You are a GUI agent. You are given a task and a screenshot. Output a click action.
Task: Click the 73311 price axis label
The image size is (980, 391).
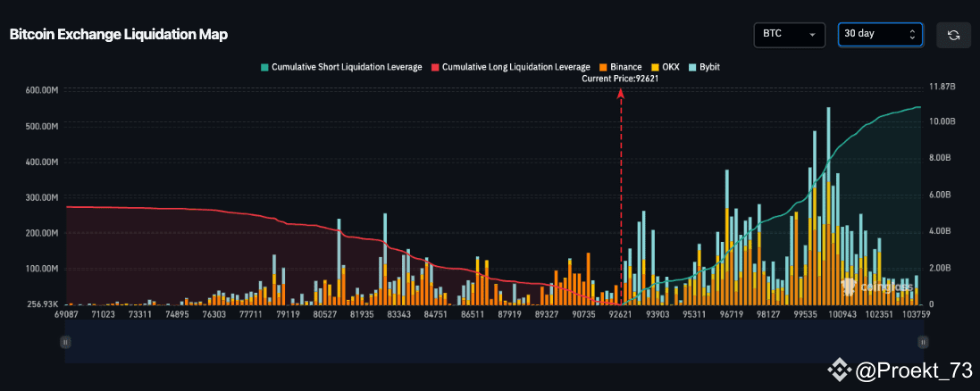pyautogui.click(x=140, y=315)
